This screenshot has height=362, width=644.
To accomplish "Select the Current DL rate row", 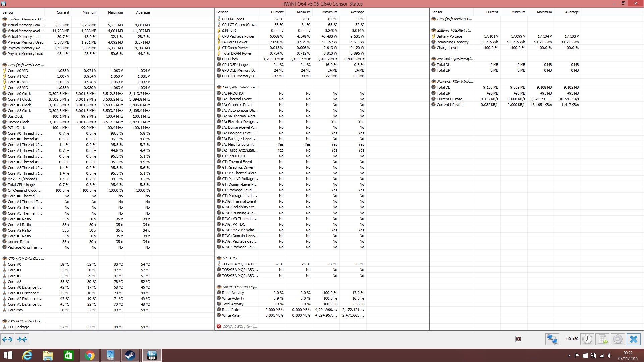I will tap(505, 99).
